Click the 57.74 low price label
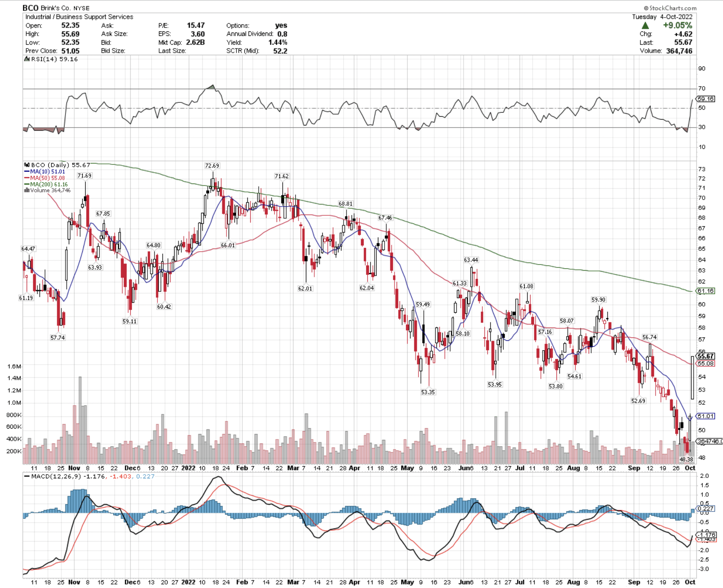Image resolution: width=723 pixels, height=588 pixels. [x=57, y=338]
